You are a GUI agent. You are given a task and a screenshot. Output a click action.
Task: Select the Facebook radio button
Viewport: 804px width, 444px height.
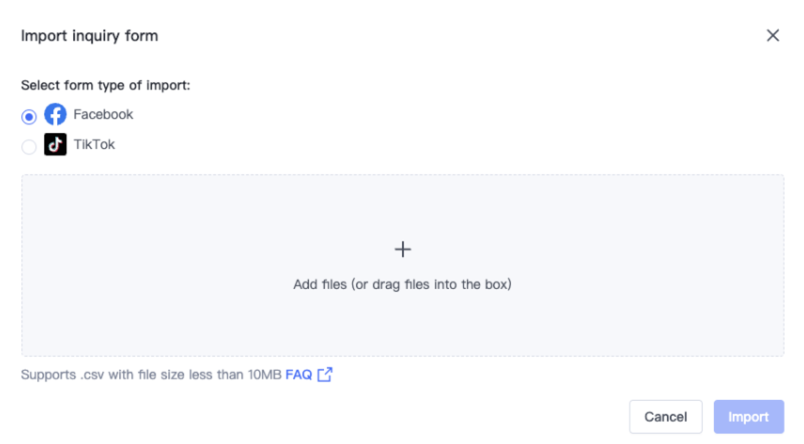point(29,116)
